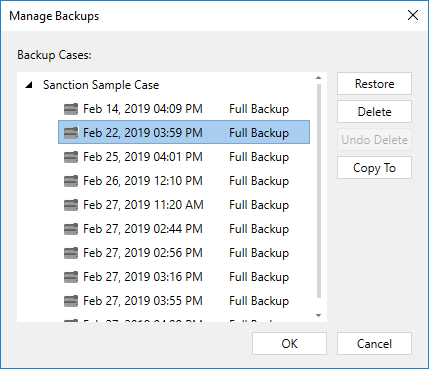The width and height of the screenshot is (429, 369).
Task: Confirm with the OK button
Action: pos(289,343)
